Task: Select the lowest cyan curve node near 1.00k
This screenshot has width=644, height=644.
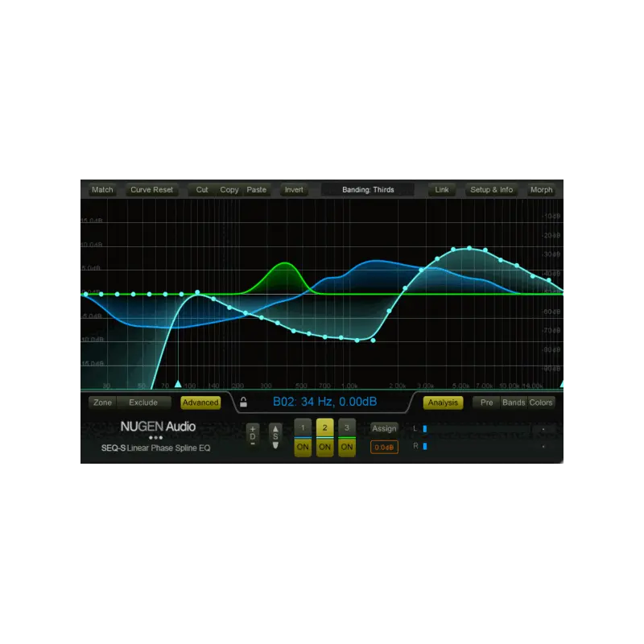Action: (x=357, y=341)
